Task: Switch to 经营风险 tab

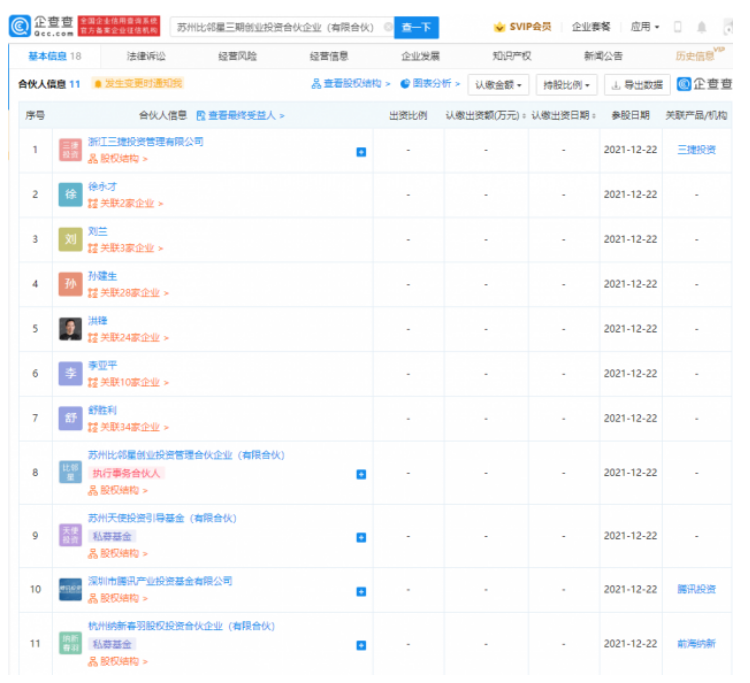Action: (237, 56)
